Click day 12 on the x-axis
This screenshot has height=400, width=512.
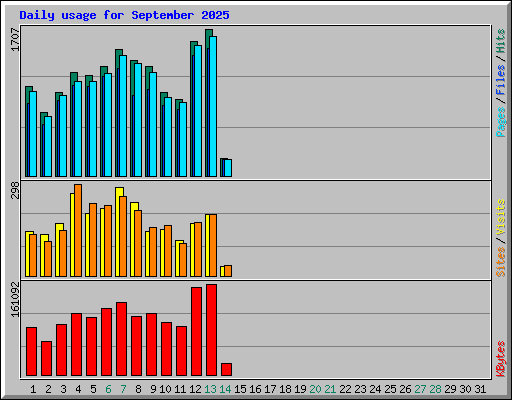click(195, 389)
